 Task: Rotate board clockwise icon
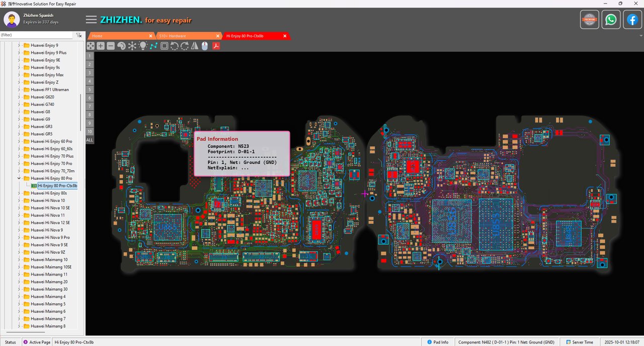click(185, 46)
